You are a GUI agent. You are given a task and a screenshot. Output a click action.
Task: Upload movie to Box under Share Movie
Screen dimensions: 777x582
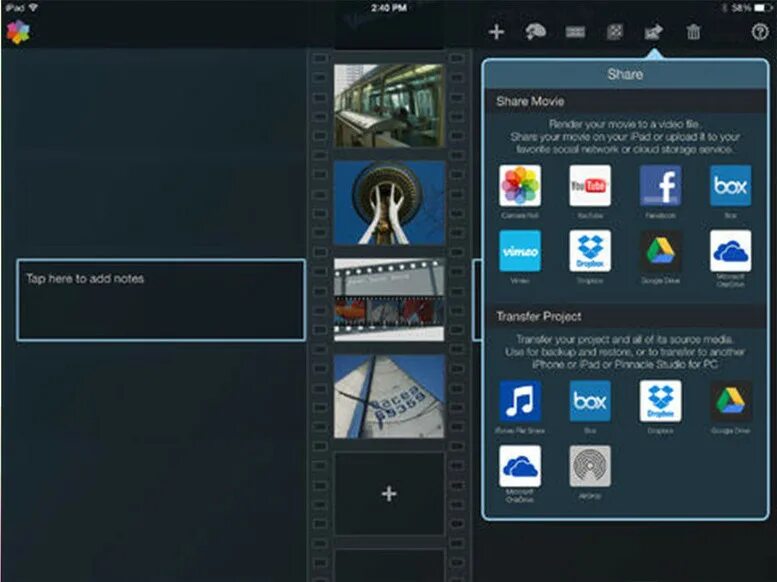coord(730,185)
